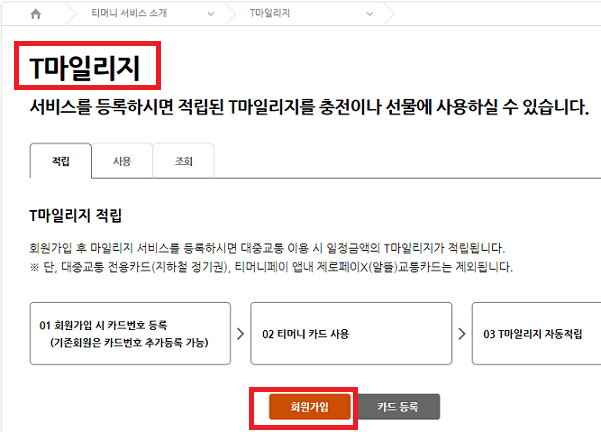Click the gray 카드 등록 button
The height and width of the screenshot is (432, 601).
coord(398,407)
